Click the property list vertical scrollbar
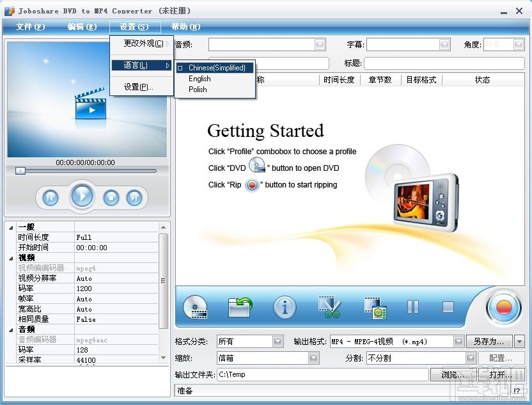This screenshot has height=405, width=532. coord(163,281)
